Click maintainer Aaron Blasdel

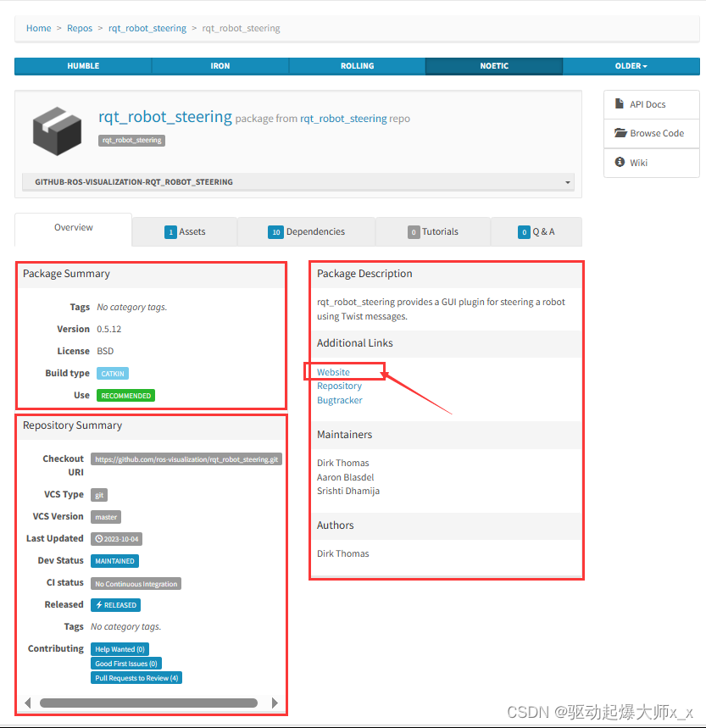345,477
